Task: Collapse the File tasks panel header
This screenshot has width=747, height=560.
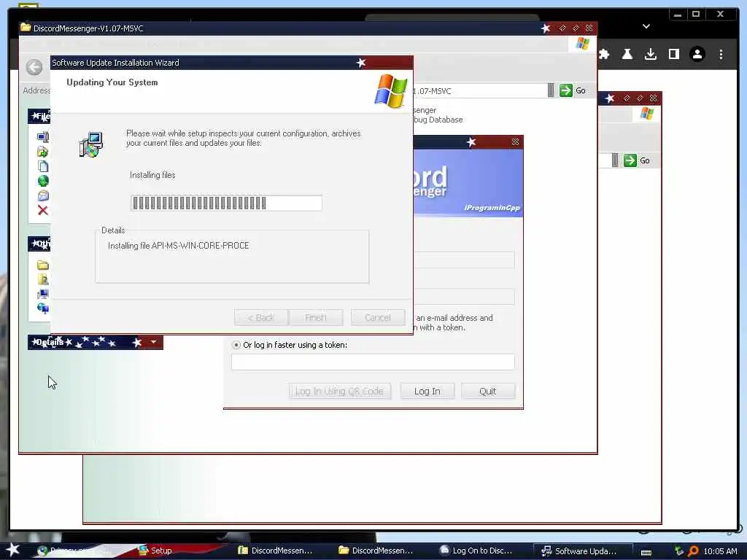Action: pos(39,116)
